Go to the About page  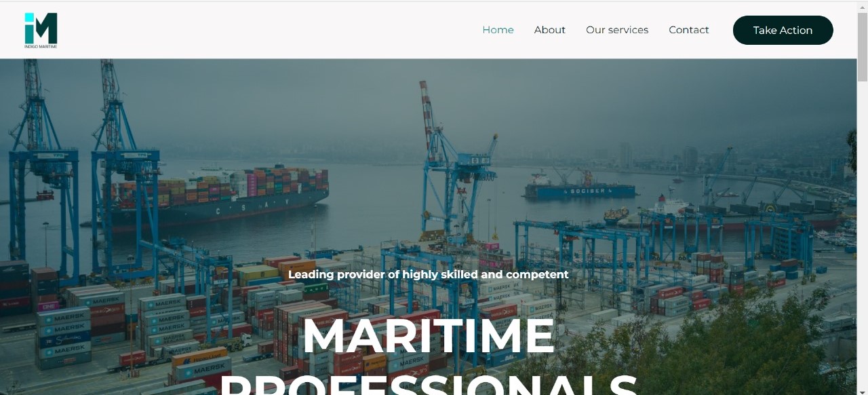(549, 30)
